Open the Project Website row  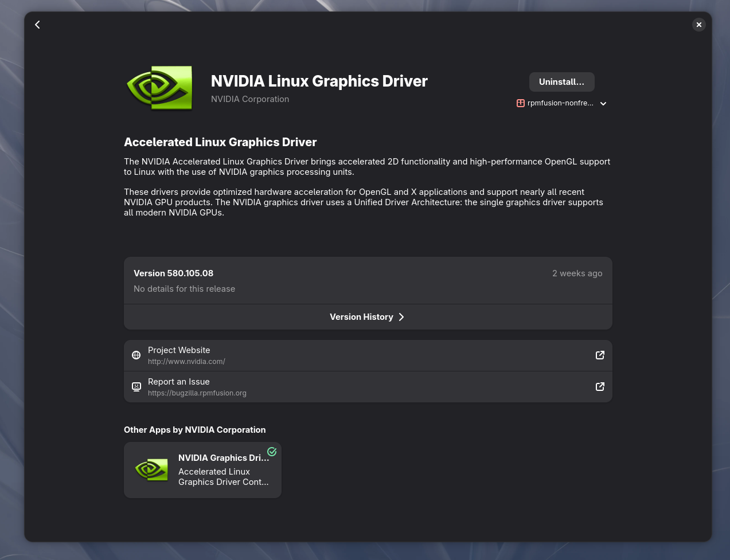point(368,355)
